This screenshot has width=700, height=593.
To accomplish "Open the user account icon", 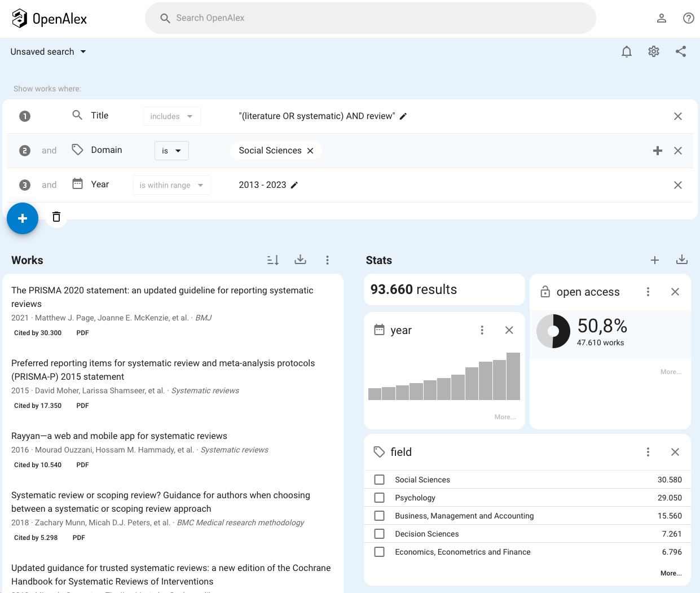I will point(661,18).
